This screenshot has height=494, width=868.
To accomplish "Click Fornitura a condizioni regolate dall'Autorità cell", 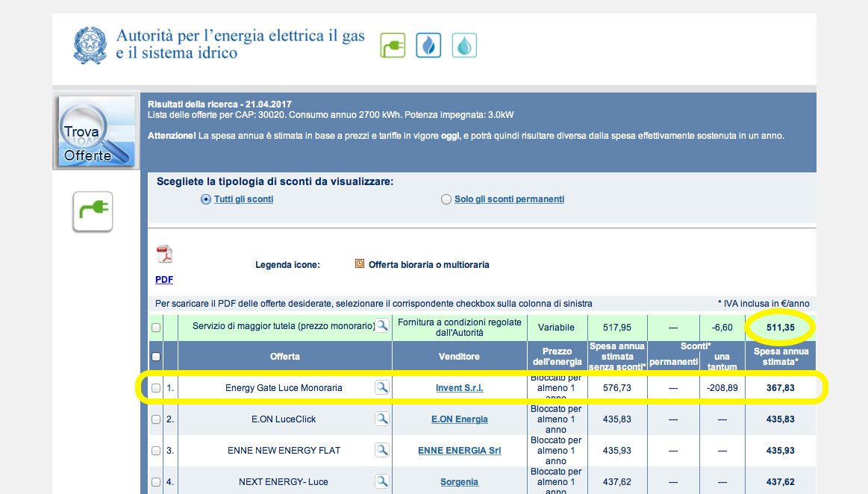I will [460, 328].
